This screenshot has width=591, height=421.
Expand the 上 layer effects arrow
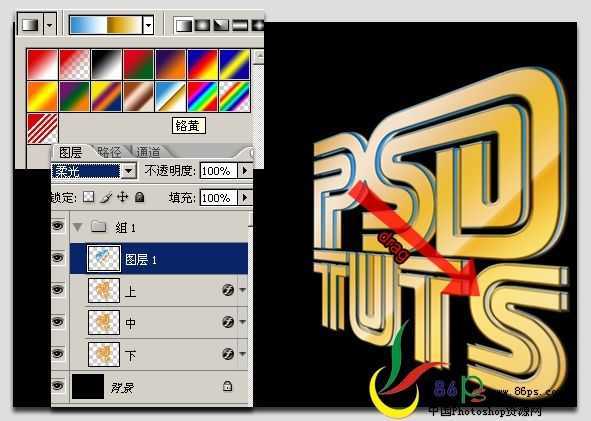[x=242, y=290]
